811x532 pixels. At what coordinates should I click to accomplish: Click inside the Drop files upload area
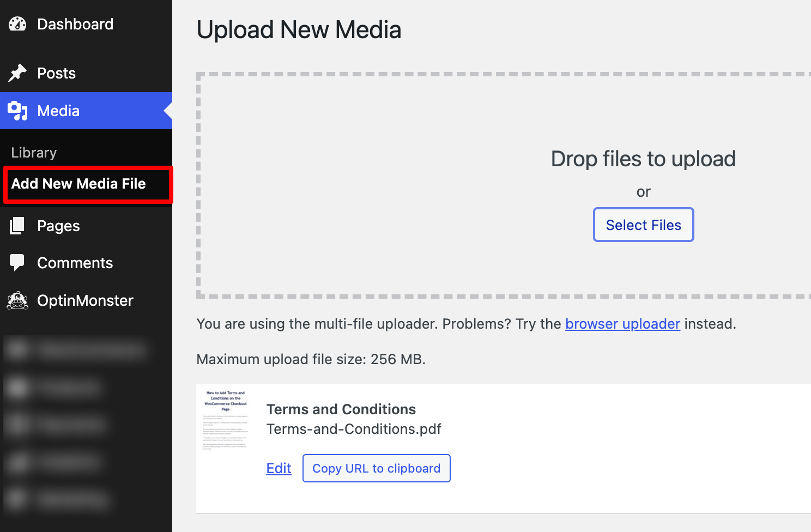504,185
